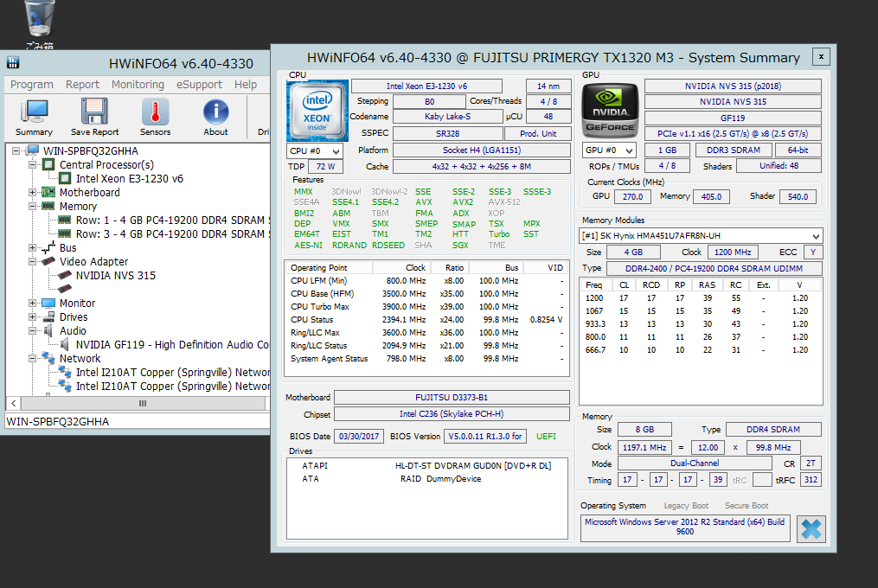Click the RAID DummyDevice drive entry
878x588 pixels.
[426, 479]
